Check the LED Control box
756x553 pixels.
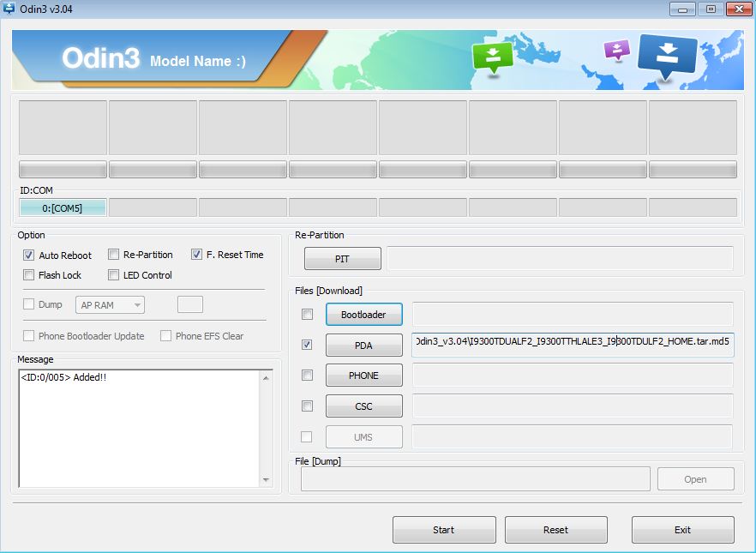click(113, 275)
